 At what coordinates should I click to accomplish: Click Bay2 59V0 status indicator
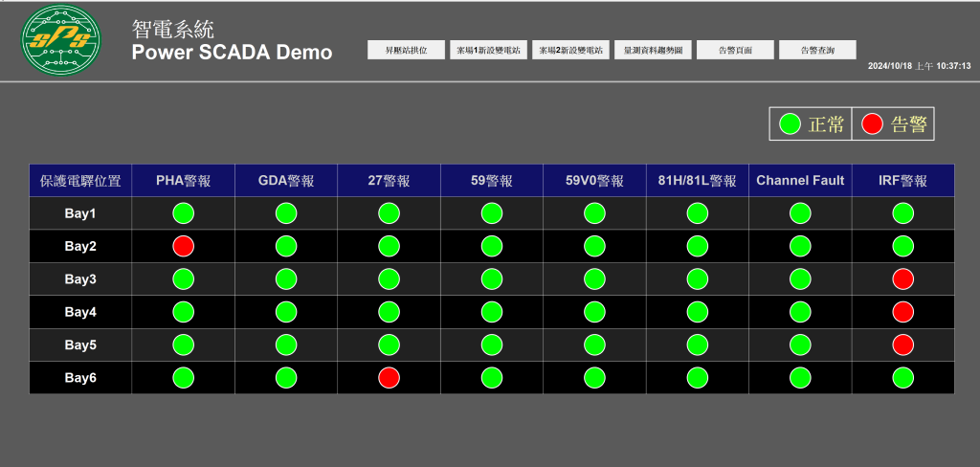(x=594, y=246)
